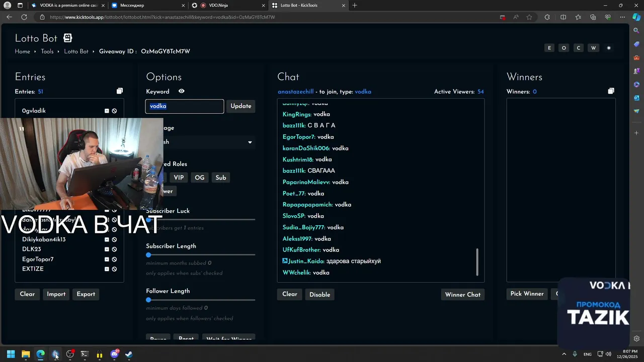Toggle the E panel button
The image size is (644, 362).
pos(549,48)
